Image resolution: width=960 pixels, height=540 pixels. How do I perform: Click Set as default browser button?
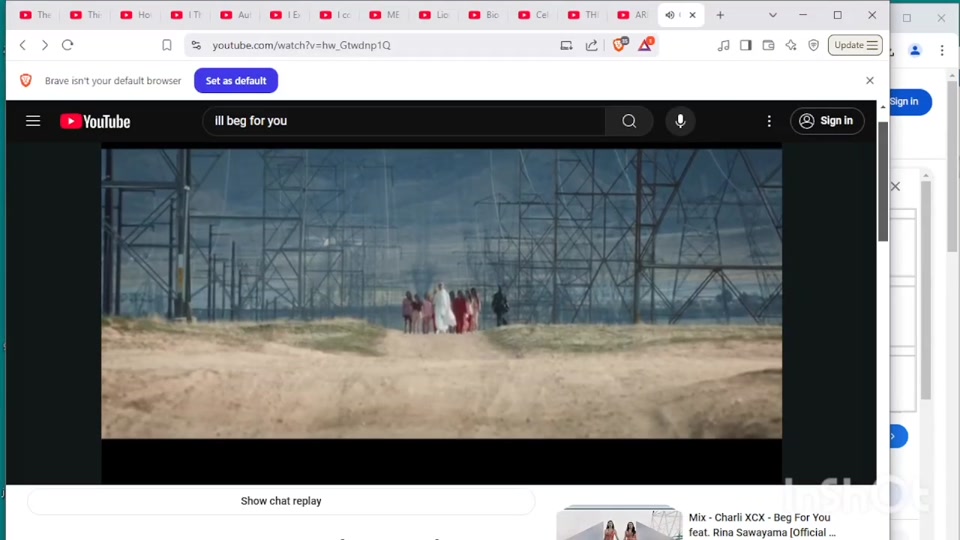click(x=236, y=81)
